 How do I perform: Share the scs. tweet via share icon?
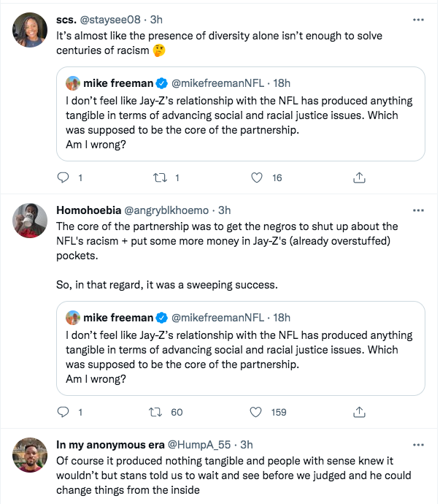pyautogui.click(x=359, y=177)
